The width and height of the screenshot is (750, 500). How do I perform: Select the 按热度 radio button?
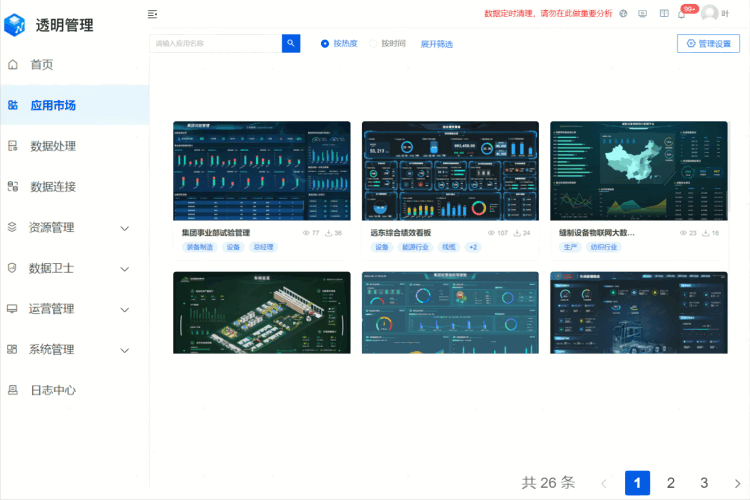(325, 44)
